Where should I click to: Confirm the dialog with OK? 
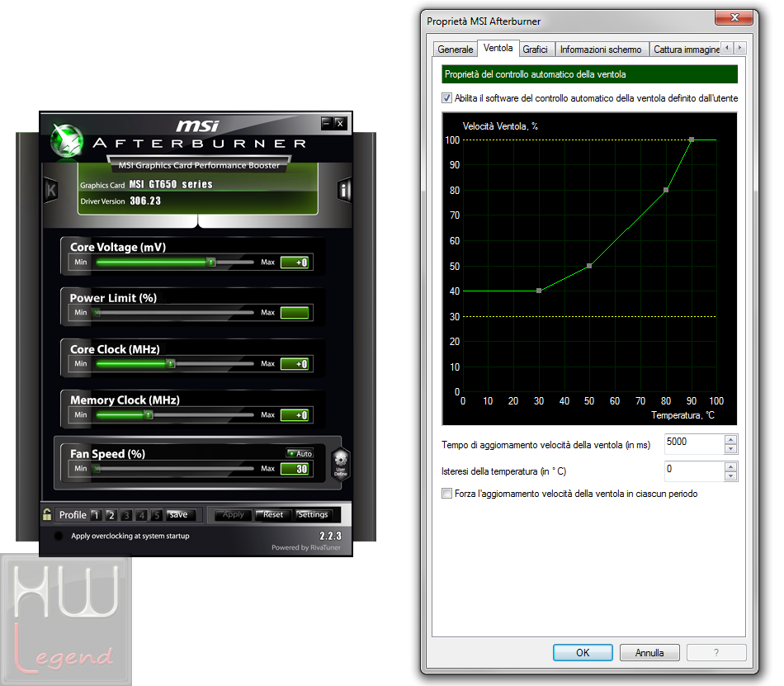coord(583,652)
